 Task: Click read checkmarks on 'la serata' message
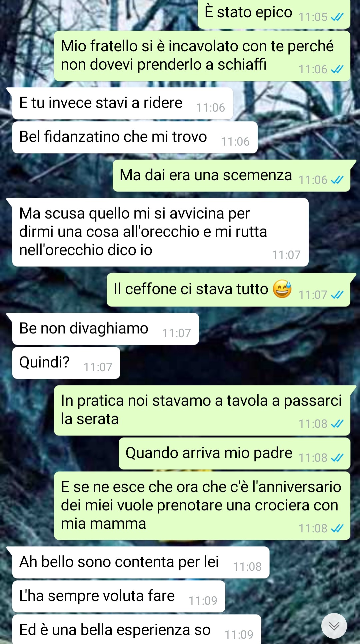(x=337, y=424)
